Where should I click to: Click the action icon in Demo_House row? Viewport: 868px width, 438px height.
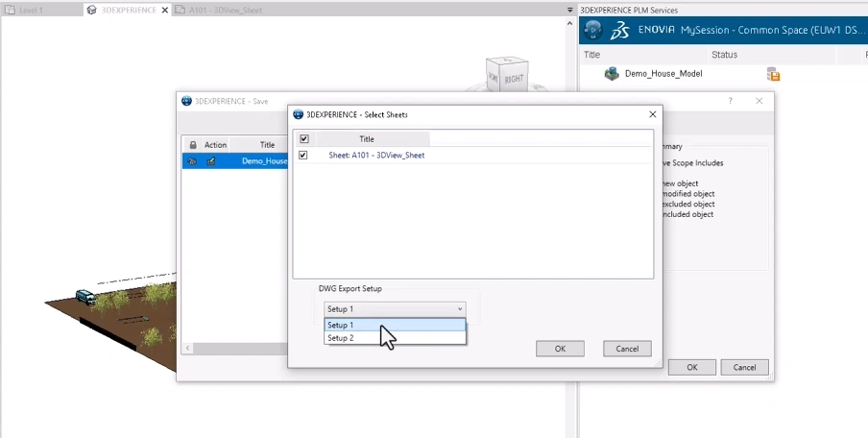coord(211,161)
